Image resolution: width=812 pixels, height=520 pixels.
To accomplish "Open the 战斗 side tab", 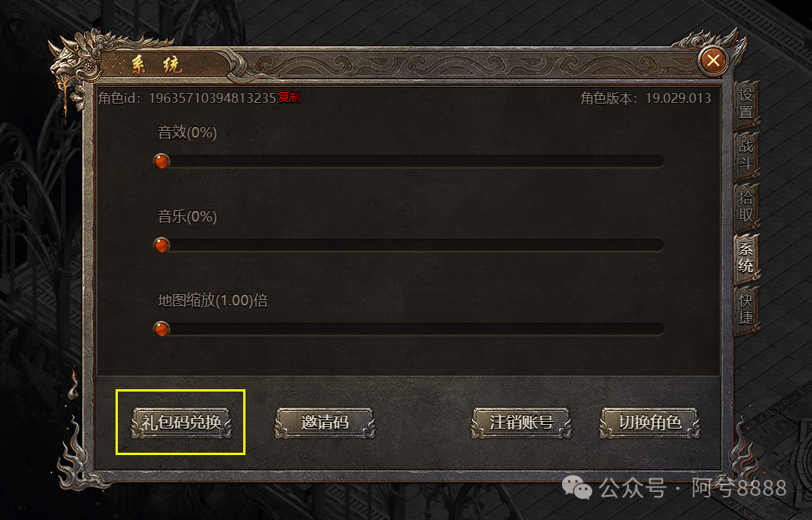I will click(x=746, y=154).
